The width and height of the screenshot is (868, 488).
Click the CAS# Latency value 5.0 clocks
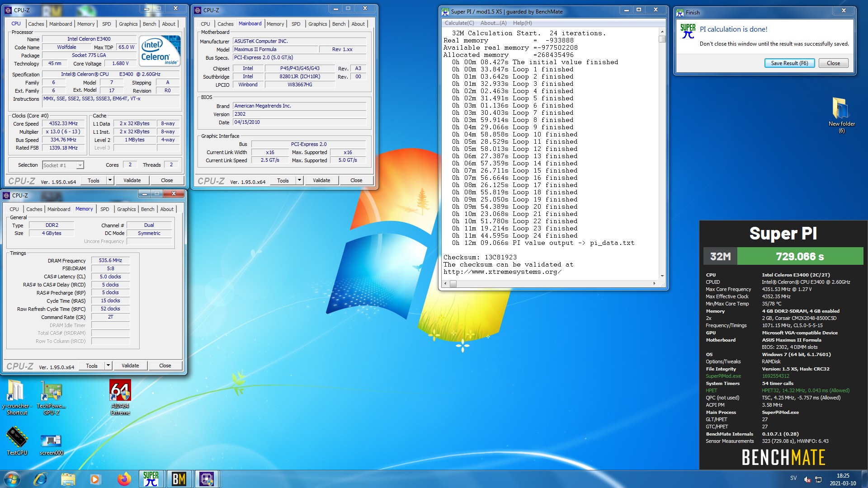(110, 277)
